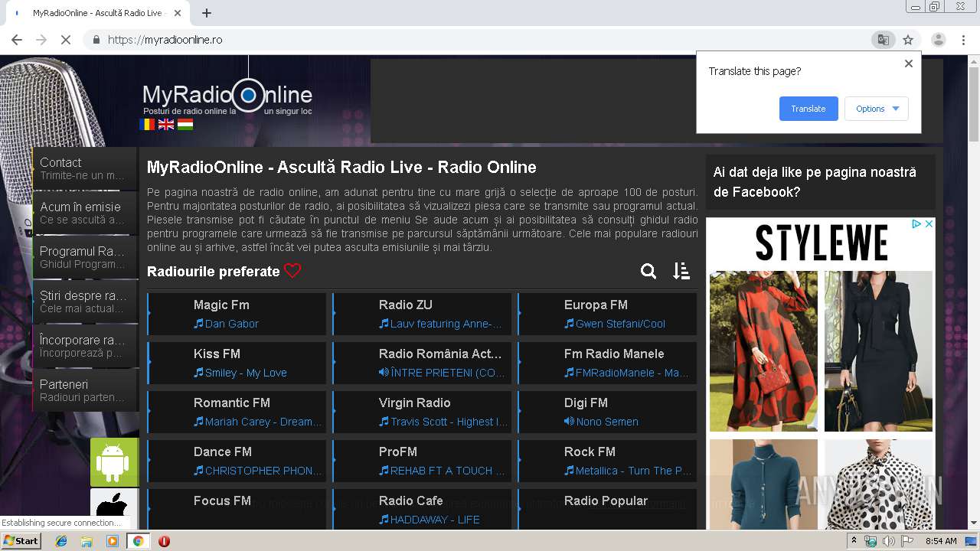Go back with the browser back arrow
The image size is (980, 551).
[x=17, y=40]
